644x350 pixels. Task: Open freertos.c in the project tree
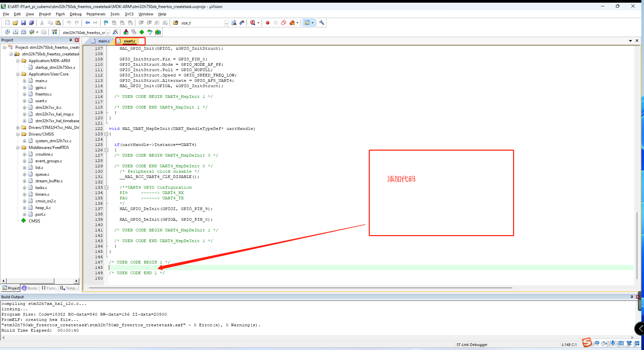43,94
